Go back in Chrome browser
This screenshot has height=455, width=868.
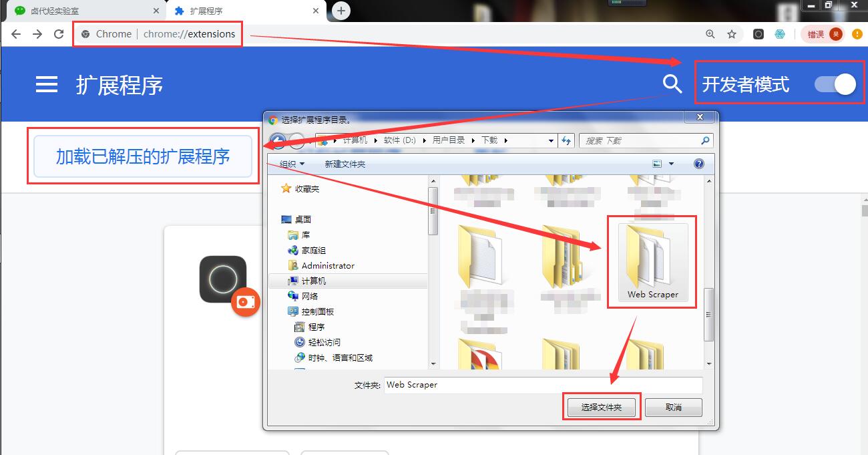16,34
